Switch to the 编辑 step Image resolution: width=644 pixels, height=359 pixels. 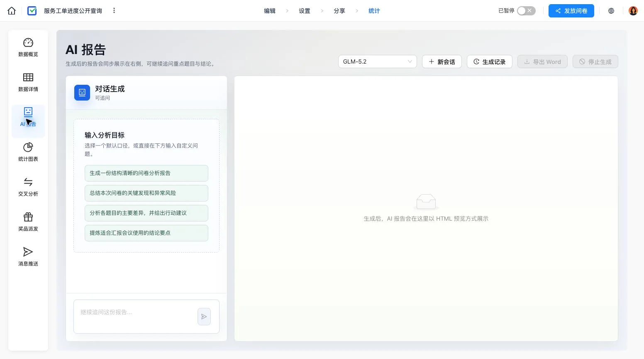pyautogui.click(x=270, y=11)
